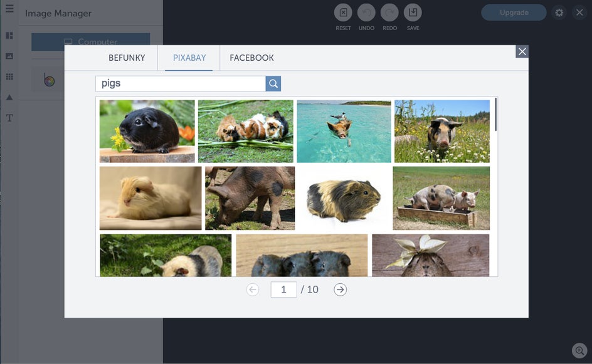Switch to the FACEBOOK tab
Viewport: 592px width, 364px height.
(252, 58)
